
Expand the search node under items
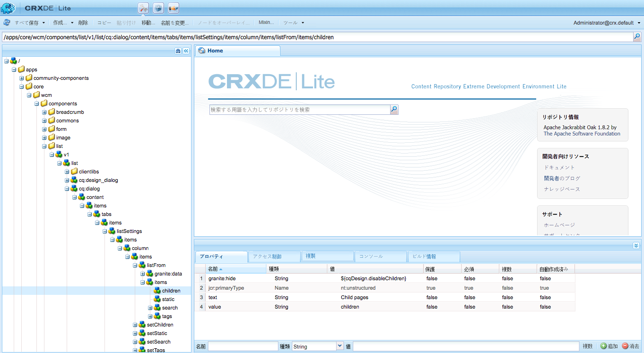click(150, 308)
